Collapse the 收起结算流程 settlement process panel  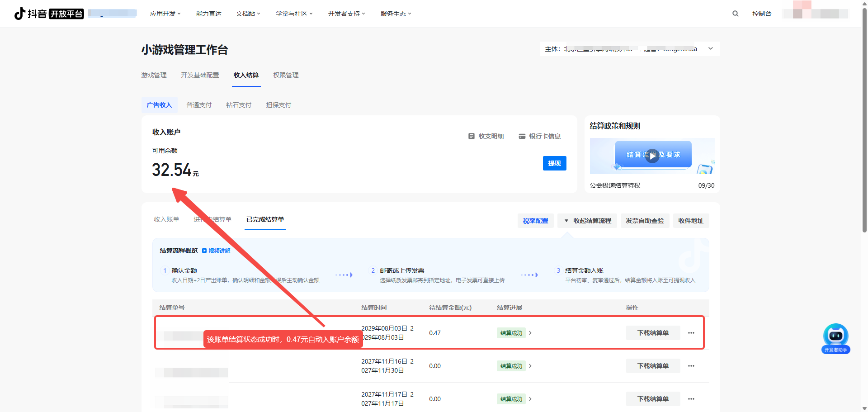click(x=587, y=221)
